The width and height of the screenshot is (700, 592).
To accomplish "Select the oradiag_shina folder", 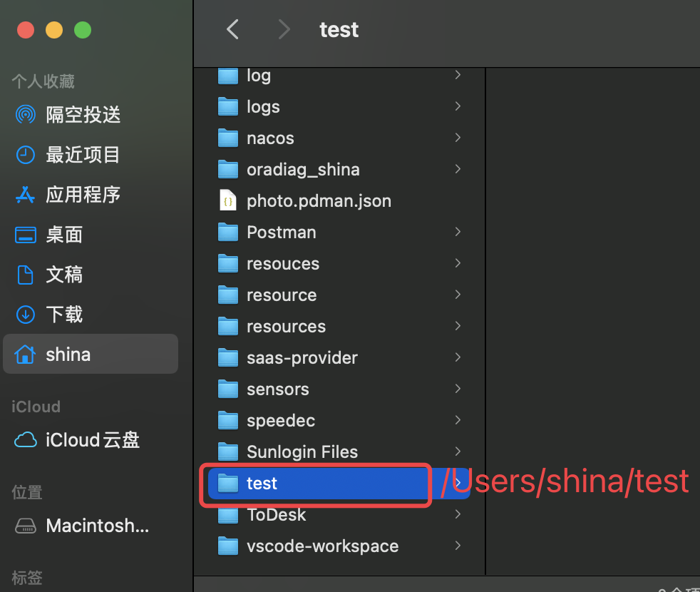I will click(339, 169).
